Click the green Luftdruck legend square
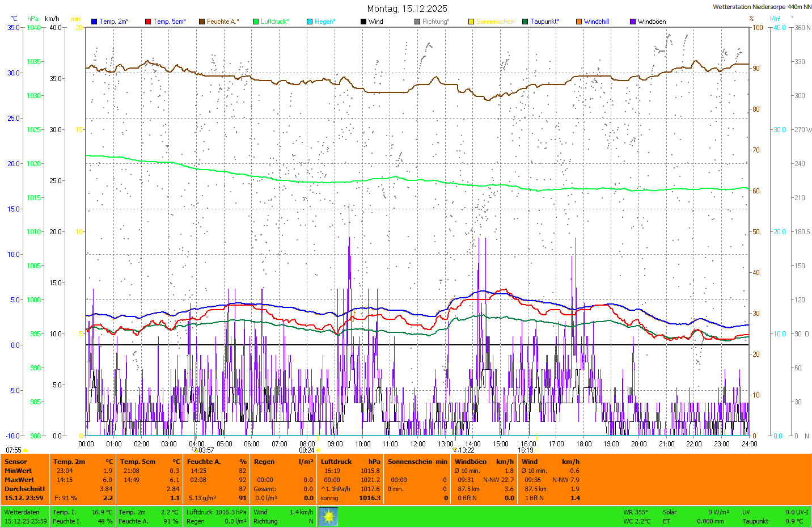 pos(256,22)
